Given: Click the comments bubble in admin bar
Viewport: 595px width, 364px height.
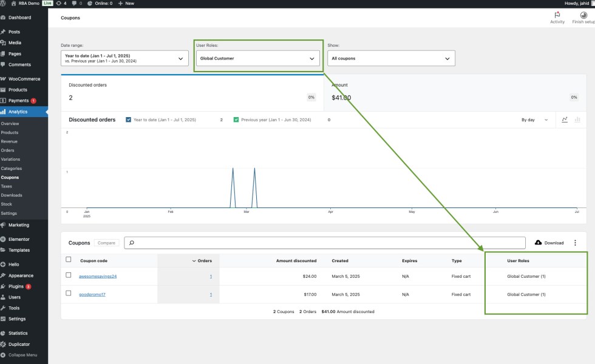Looking at the screenshot, I should coord(74,4).
